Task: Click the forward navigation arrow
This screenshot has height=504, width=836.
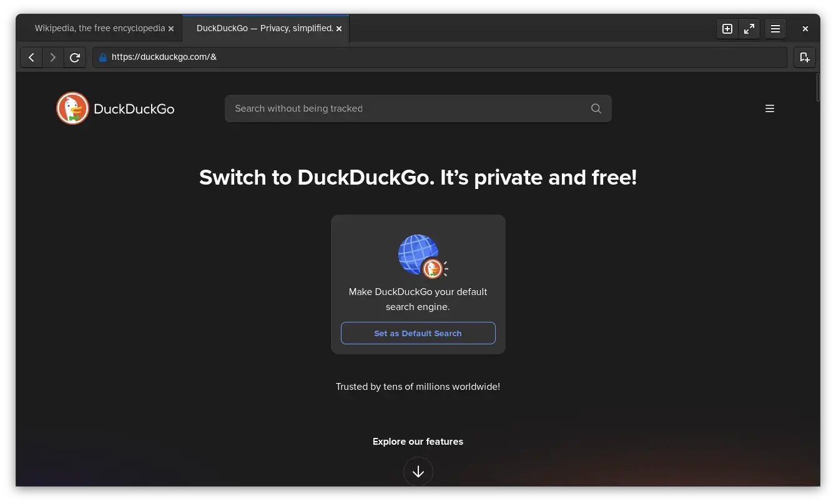Action: pyautogui.click(x=53, y=57)
